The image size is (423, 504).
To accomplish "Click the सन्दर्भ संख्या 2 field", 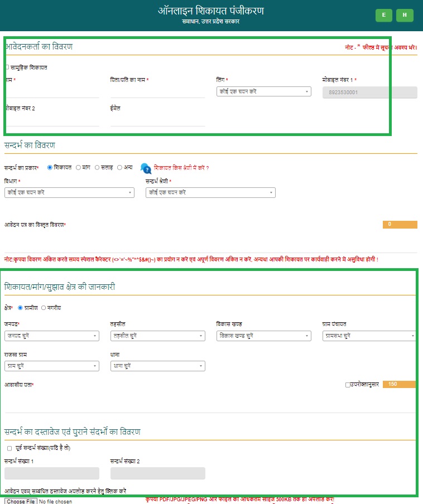I will tap(157, 473).
